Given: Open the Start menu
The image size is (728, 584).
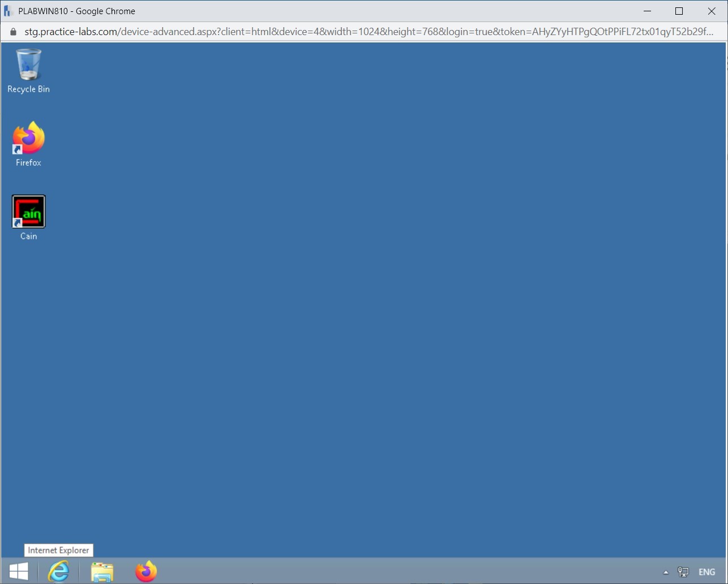Looking at the screenshot, I should [18, 571].
